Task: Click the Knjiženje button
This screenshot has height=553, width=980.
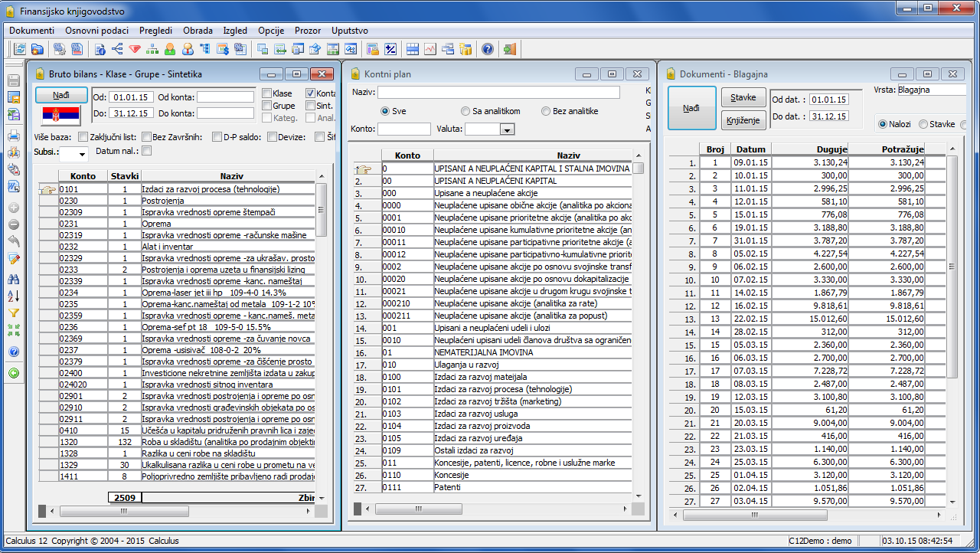Action: pos(743,120)
